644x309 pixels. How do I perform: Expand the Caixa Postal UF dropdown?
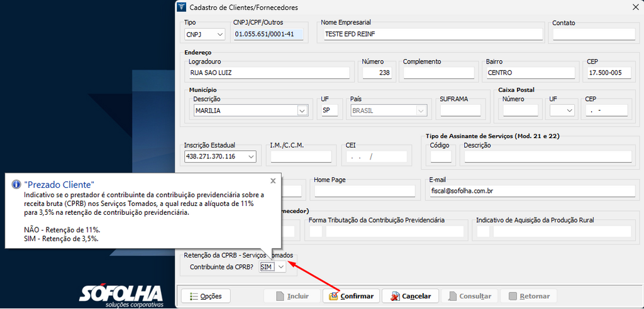(569, 111)
